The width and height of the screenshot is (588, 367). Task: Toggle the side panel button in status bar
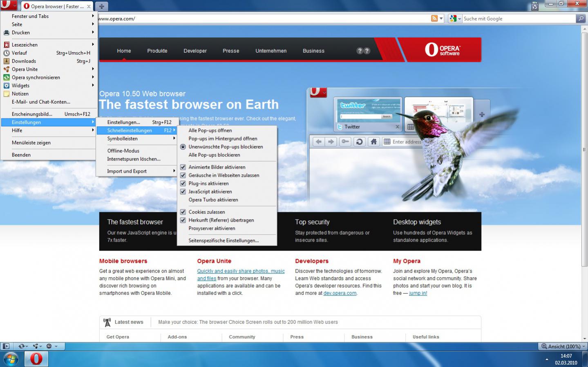pos(6,346)
